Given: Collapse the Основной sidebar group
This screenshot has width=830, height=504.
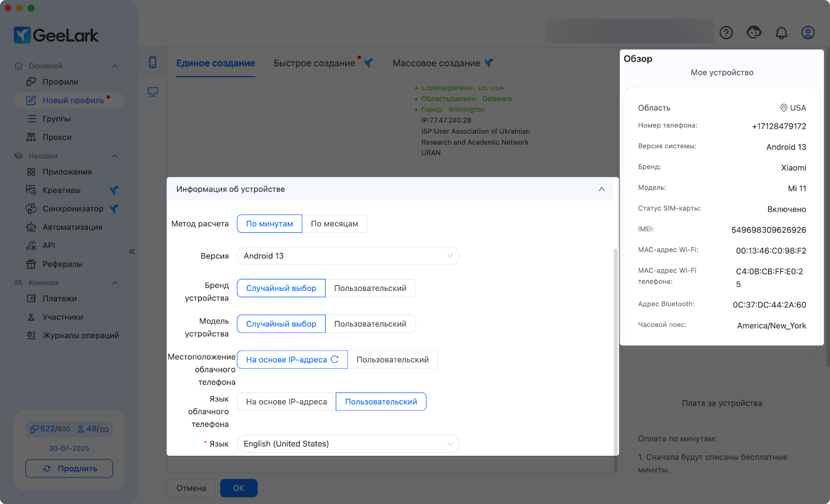Looking at the screenshot, I should (x=115, y=66).
